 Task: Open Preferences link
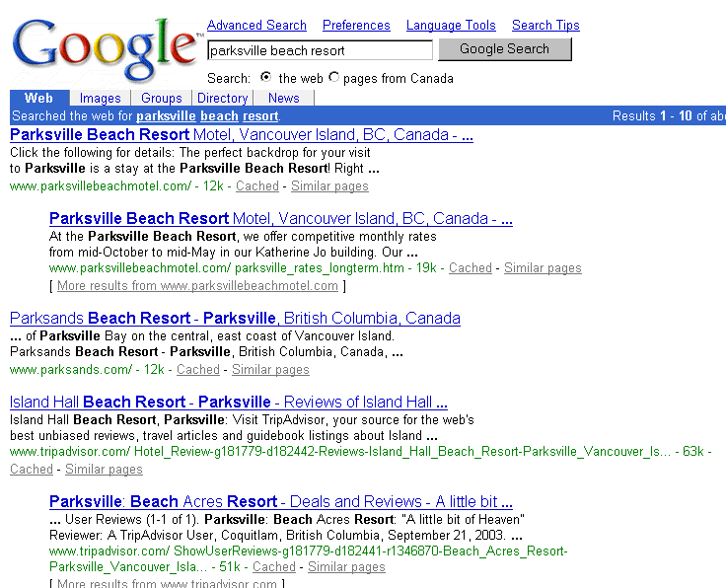pyautogui.click(x=356, y=25)
